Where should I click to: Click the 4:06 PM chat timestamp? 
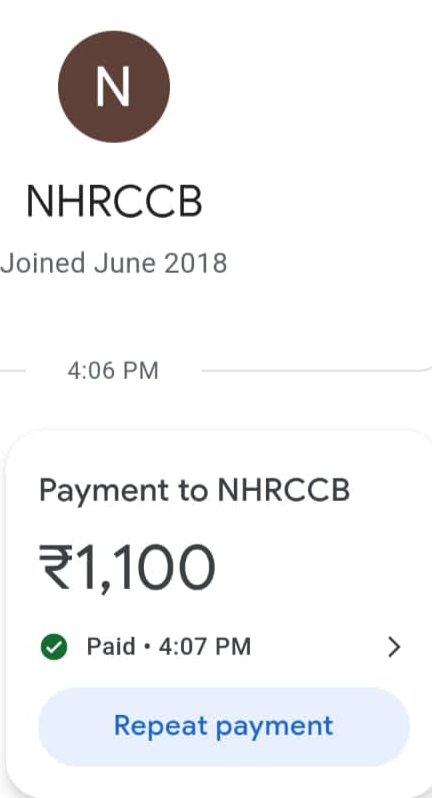tap(113, 370)
